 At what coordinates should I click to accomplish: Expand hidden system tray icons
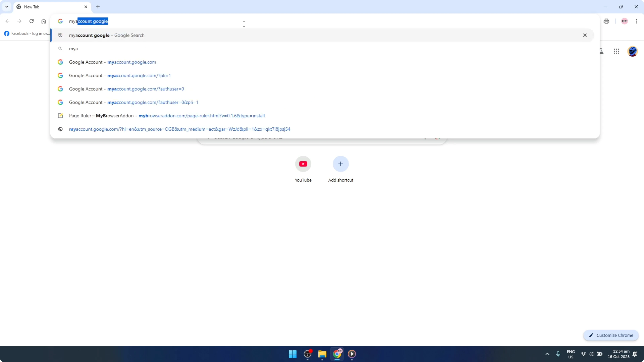click(x=547, y=354)
